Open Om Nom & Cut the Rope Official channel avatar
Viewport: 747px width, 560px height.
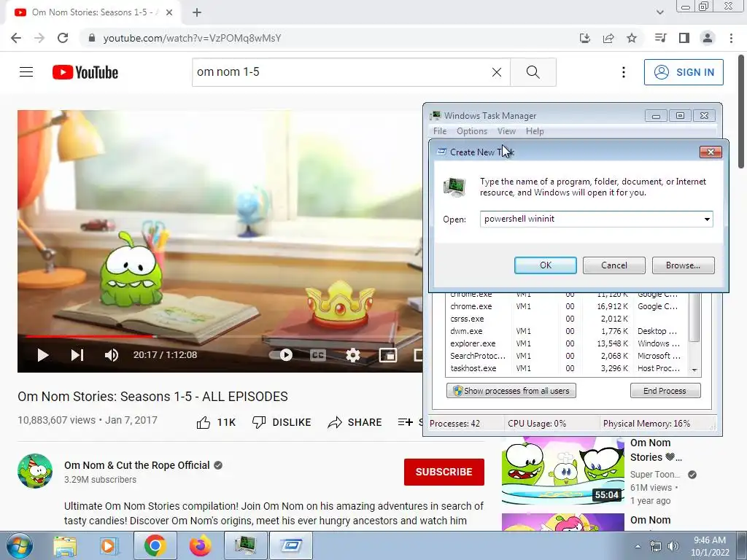tap(35, 471)
